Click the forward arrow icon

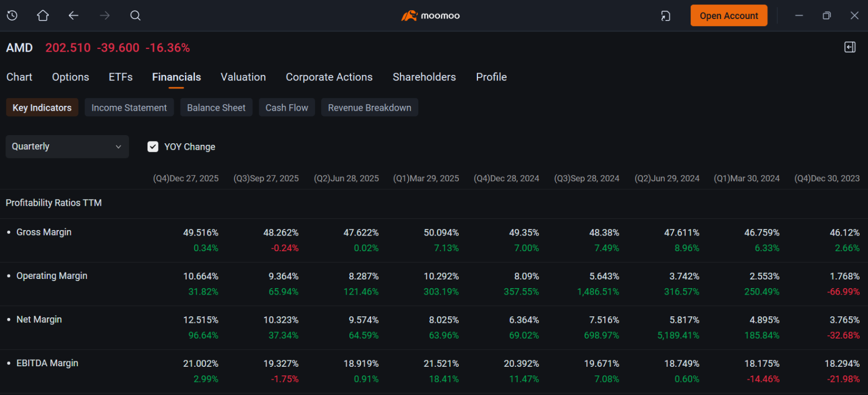pos(105,16)
